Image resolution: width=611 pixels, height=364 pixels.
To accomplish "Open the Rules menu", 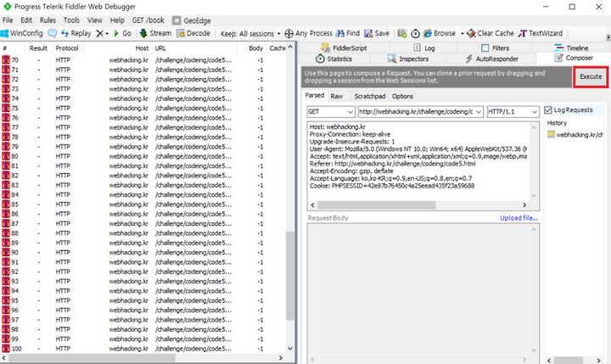I will coord(48,20).
